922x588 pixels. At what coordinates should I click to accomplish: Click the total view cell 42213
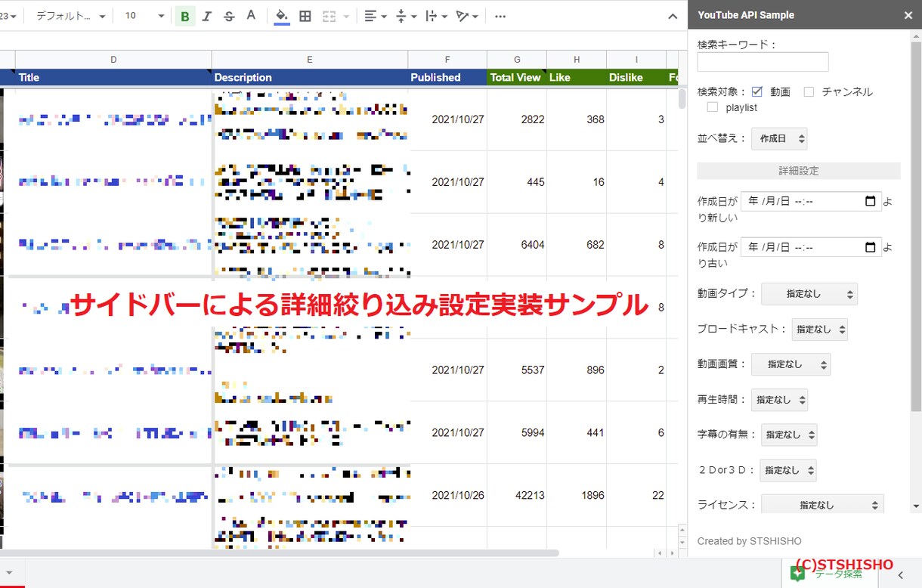pos(517,495)
